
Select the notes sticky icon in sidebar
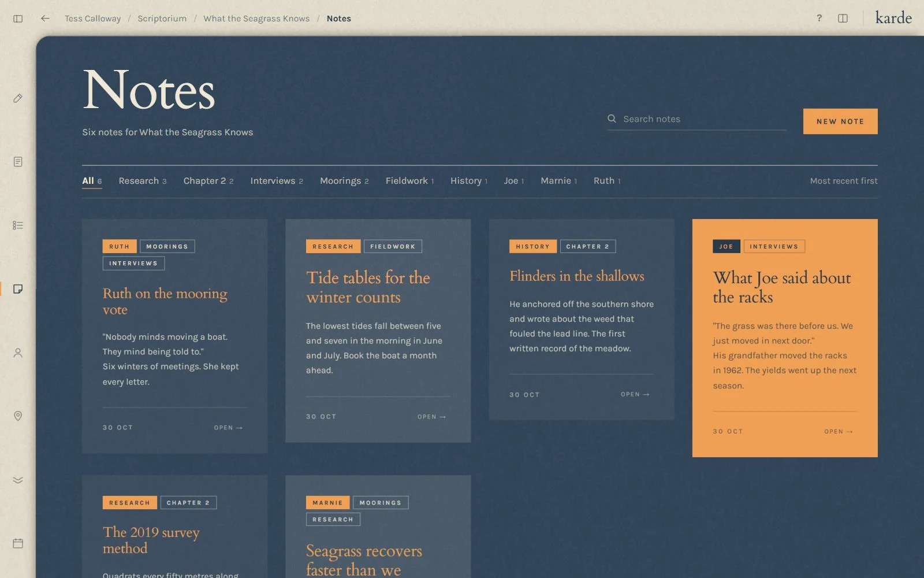18,289
